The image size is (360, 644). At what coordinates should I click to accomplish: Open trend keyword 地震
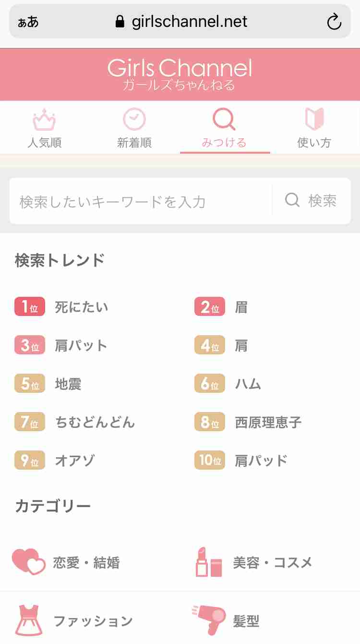pos(68,384)
